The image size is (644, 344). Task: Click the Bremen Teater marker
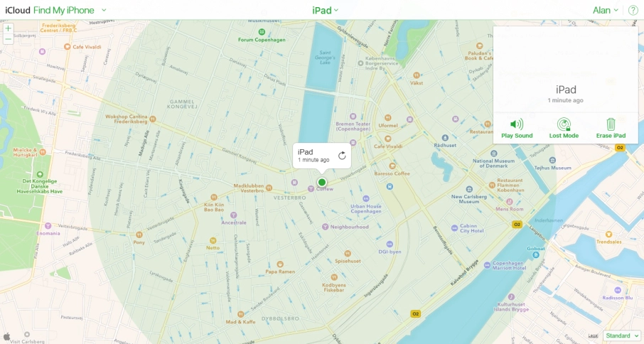coord(353,117)
